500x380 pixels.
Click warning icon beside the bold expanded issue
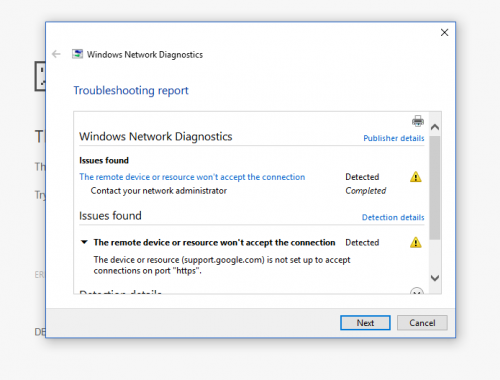[416, 242]
